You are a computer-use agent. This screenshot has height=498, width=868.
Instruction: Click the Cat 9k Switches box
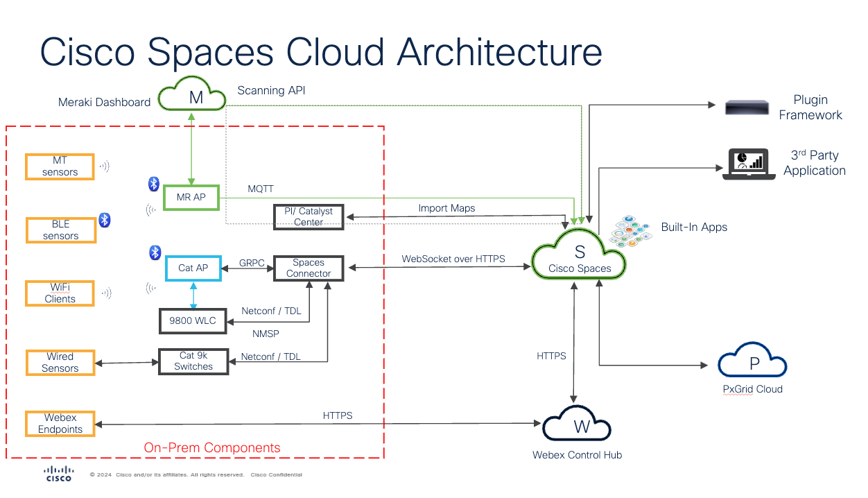point(193,361)
